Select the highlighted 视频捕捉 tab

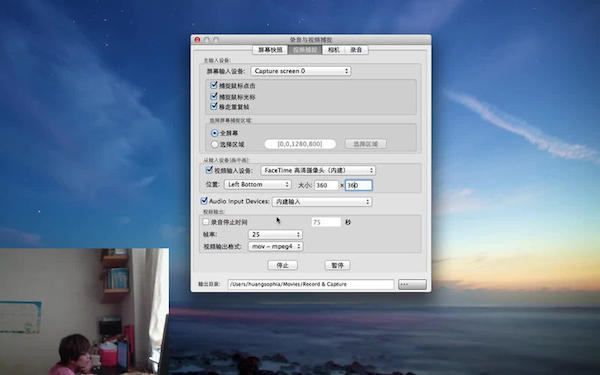(305, 50)
